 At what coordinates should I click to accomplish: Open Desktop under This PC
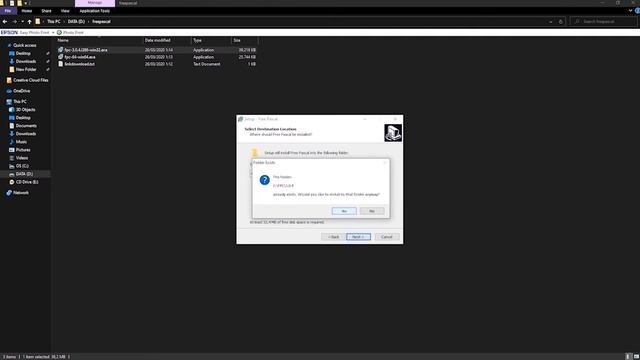coord(23,118)
